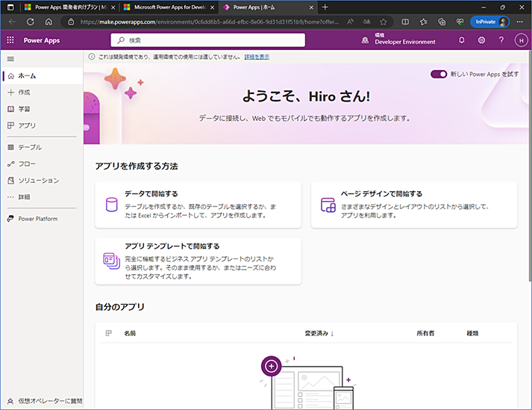This screenshot has height=410, width=532.
Task: Collapse the left navigation hamburger menu
Action: pos(10,59)
